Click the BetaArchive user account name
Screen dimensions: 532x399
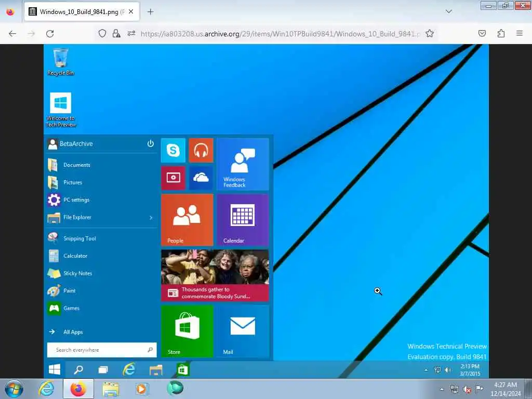(x=76, y=144)
